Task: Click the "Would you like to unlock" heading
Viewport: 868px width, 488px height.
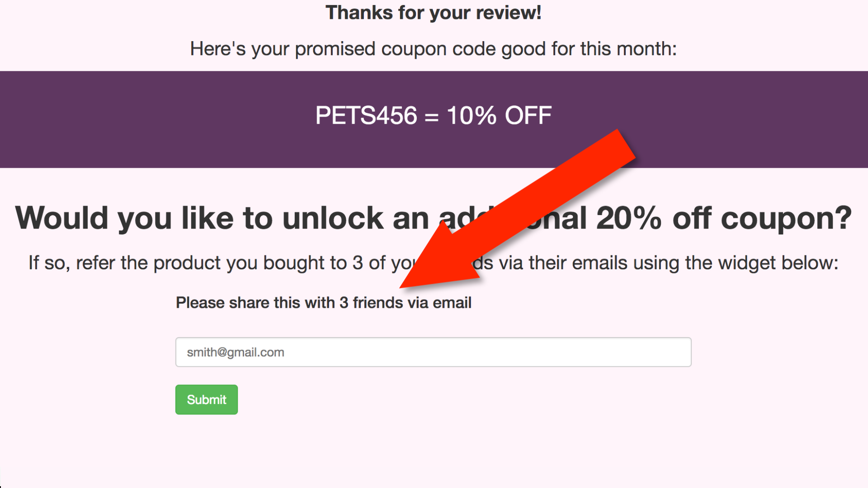Action: coord(222,218)
